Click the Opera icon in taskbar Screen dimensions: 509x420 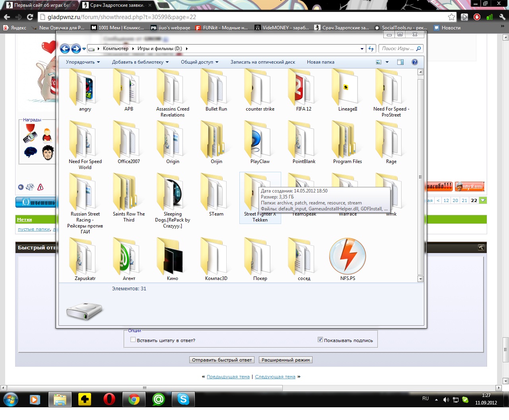(x=109, y=399)
